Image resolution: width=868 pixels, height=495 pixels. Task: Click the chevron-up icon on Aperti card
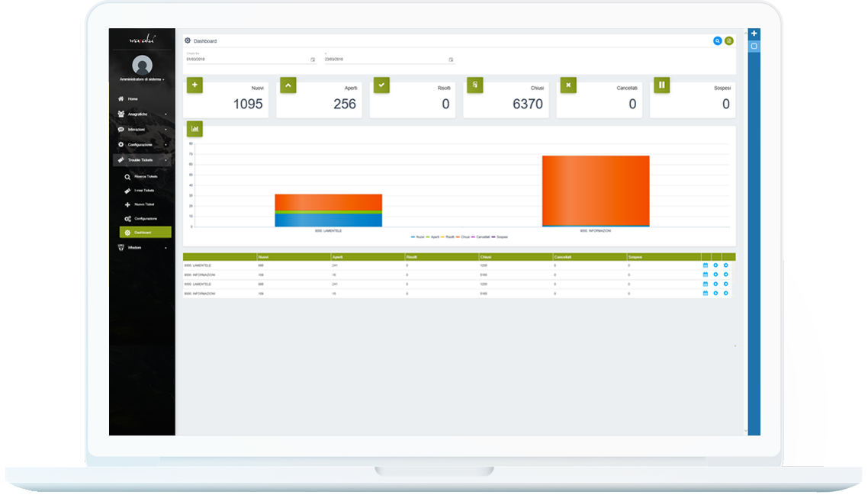(288, 85)
